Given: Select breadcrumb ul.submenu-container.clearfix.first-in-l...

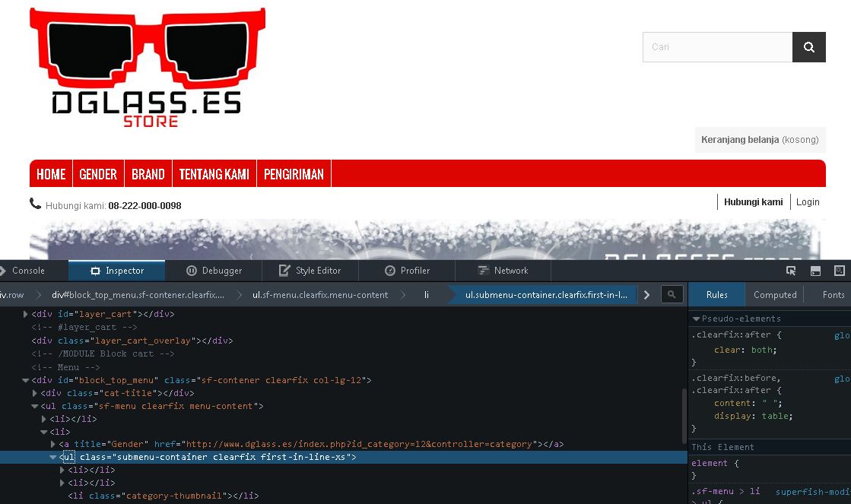Looking at the screenshot, I should pyautogui.click(x=546, y=295).
